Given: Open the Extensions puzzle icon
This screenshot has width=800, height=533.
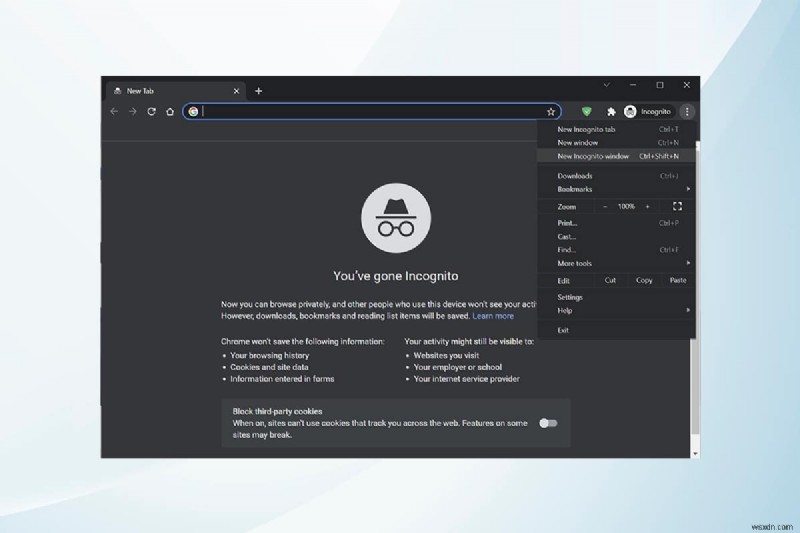Looking at the screenshot, I should 611,112.
